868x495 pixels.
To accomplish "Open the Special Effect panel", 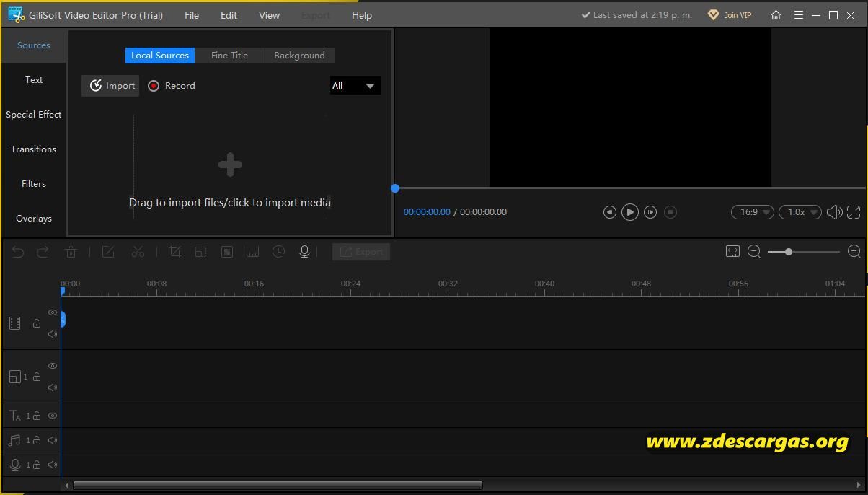I will pos(34,115).
